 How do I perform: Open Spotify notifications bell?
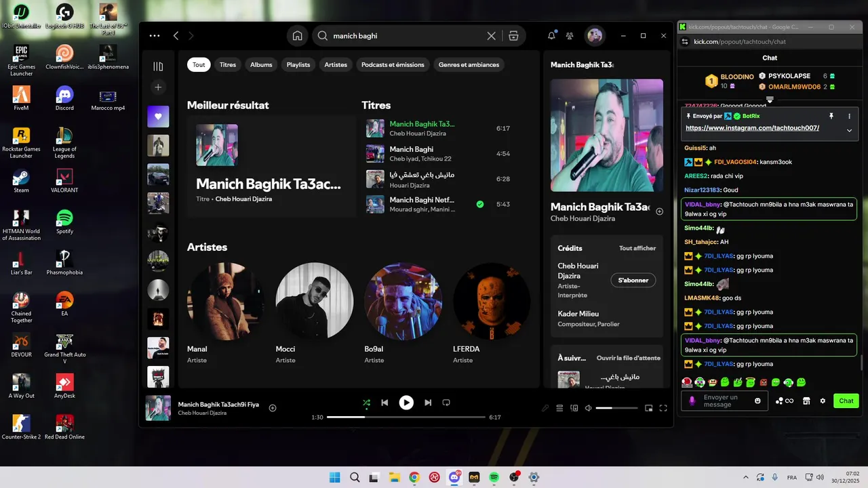551,35
